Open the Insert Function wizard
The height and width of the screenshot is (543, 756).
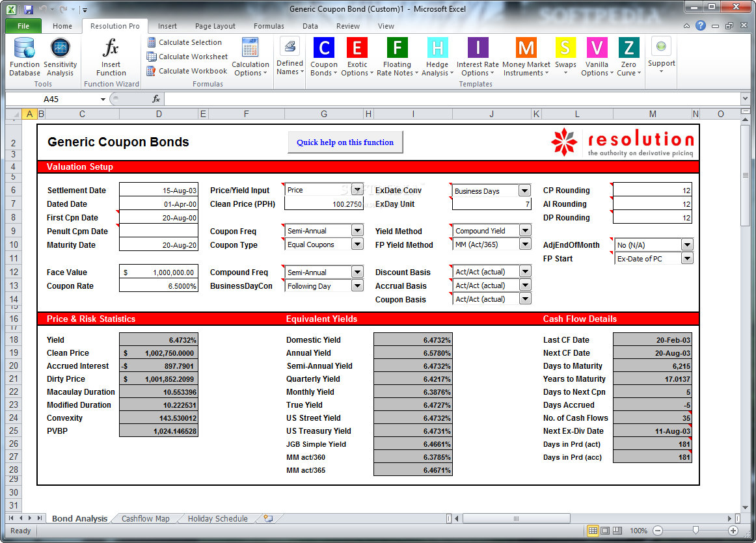coord(111,57)
